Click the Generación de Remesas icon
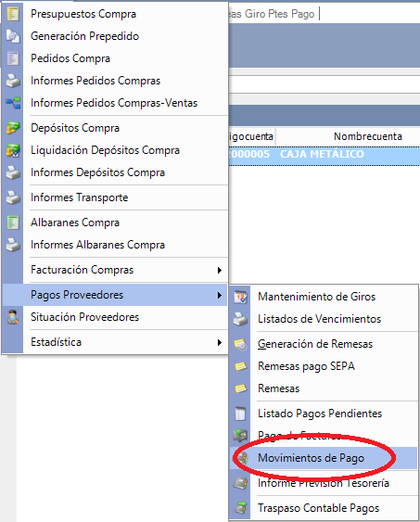This screenshot has width=420, height=522. [x=240, y=344]
